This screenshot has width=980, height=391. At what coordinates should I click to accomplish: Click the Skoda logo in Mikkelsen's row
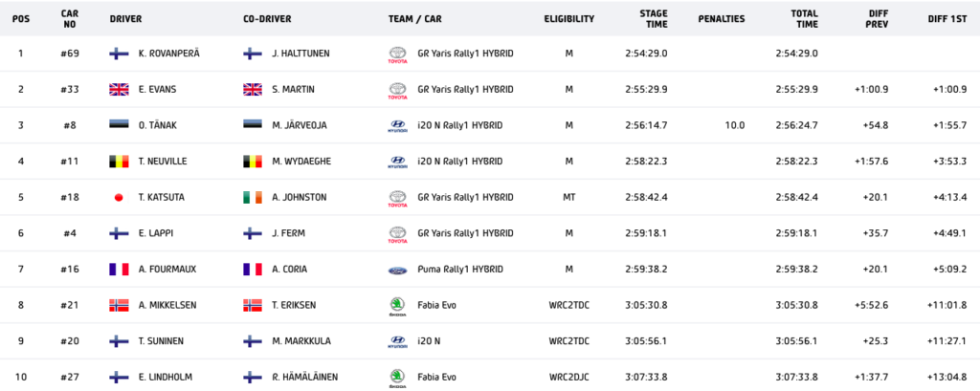click(x=397, y=305)
